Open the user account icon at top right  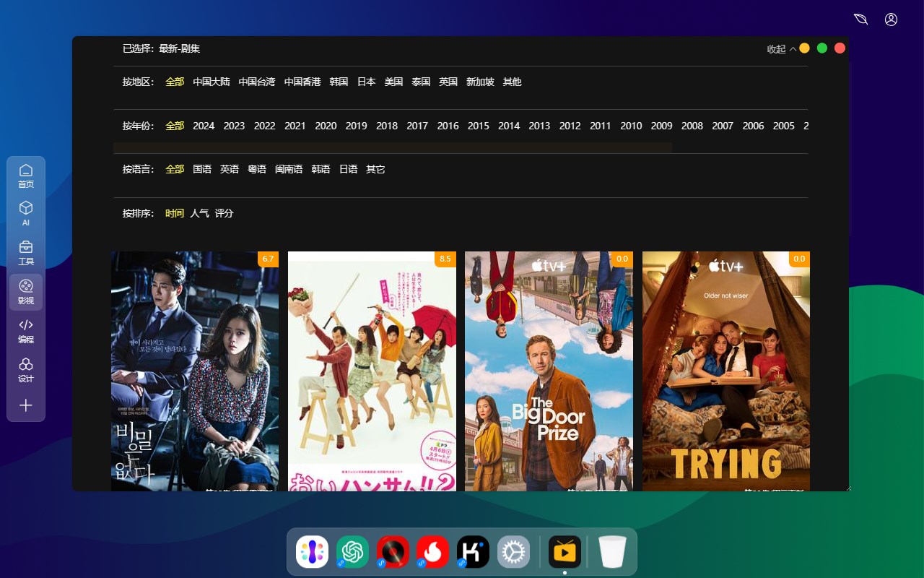pyautogui.click(x=892, y=20)
